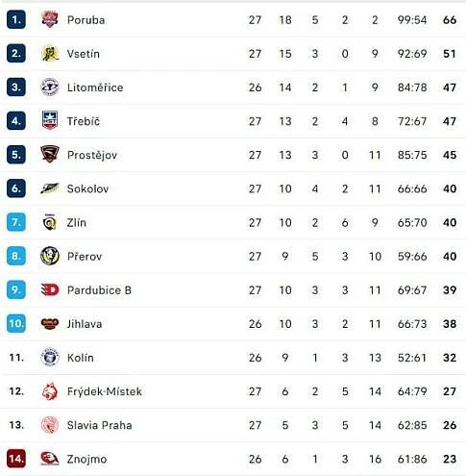Select the Slavia Praha team name
466x476 pixels.
pyautogui.click(x=99, y=425)
